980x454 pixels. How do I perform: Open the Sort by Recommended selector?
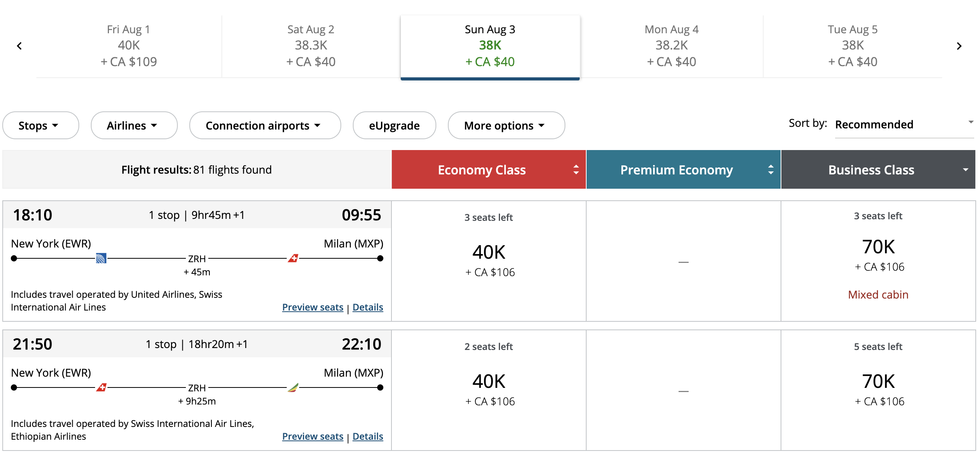[x=904, y=125]
